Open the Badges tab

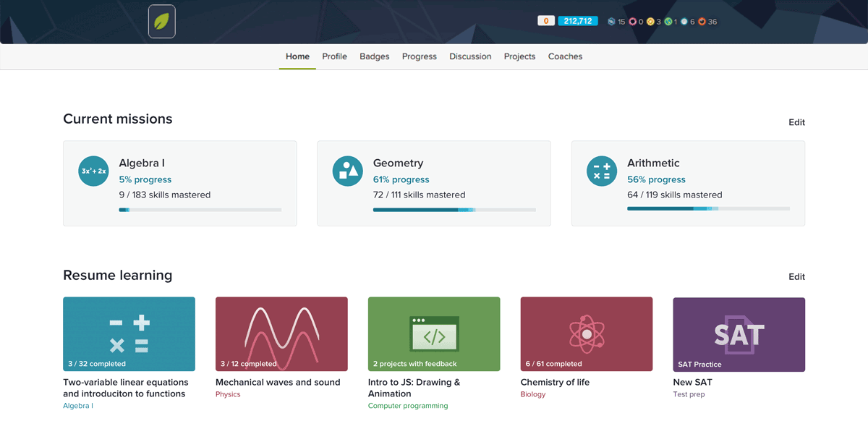[x=375, y=56]
